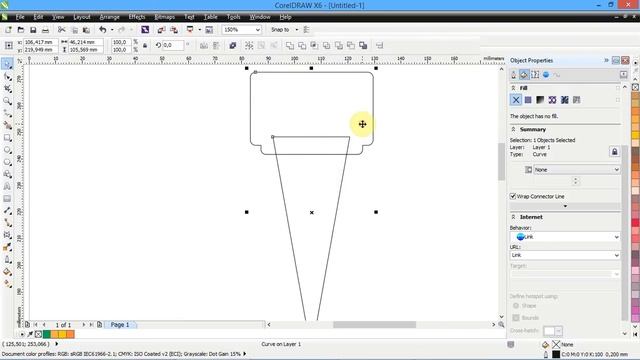The width and height of the screenshot is (640, 360).
Task: Select the Smart Fill tool in toolbox
Action: 7,125
